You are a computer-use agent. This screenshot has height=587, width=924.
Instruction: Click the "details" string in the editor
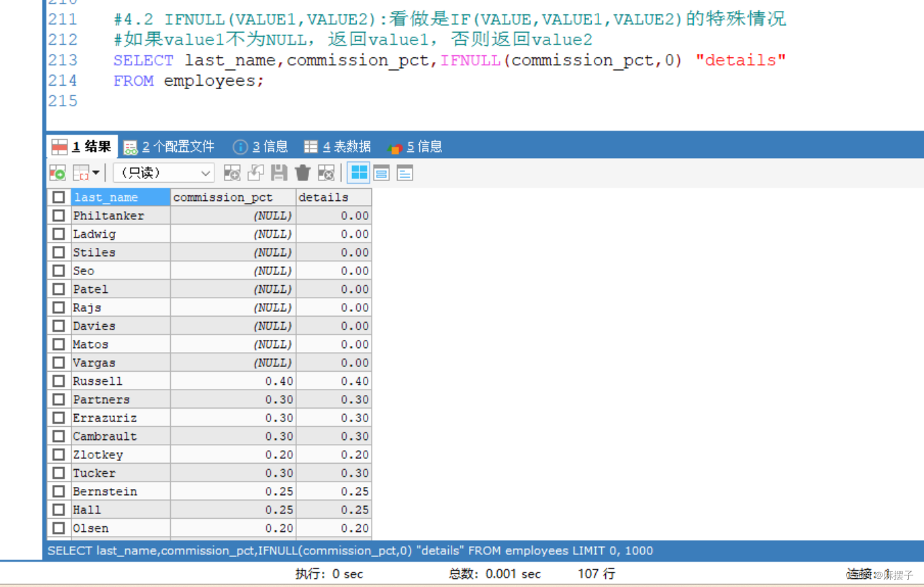click(741, 60)
